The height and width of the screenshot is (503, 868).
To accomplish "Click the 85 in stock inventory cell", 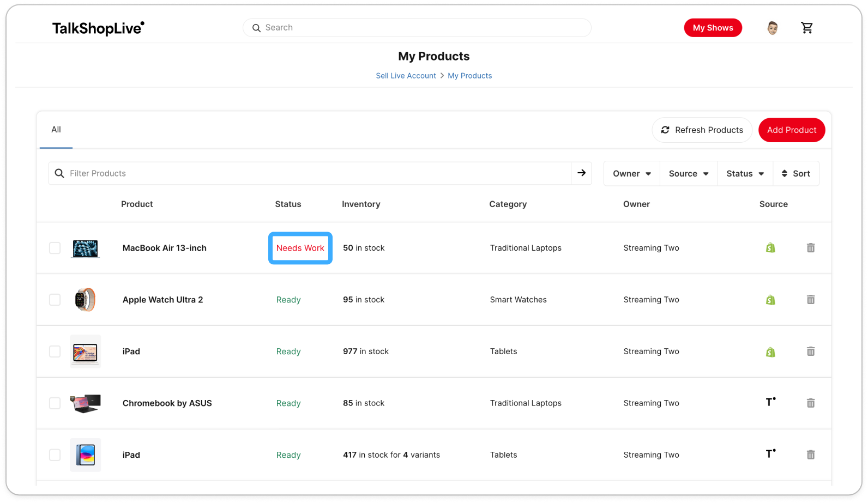I will tap(364, 403).
